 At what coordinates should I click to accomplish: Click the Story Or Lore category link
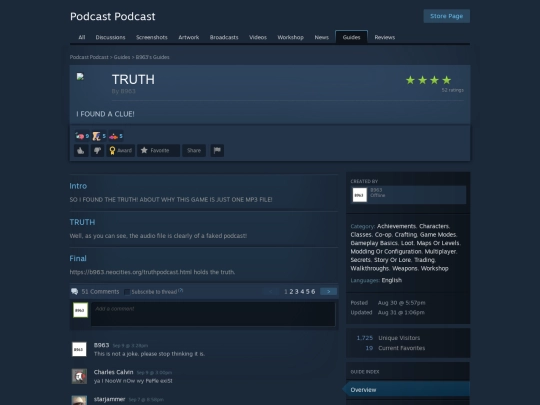(x=392, y=260)
